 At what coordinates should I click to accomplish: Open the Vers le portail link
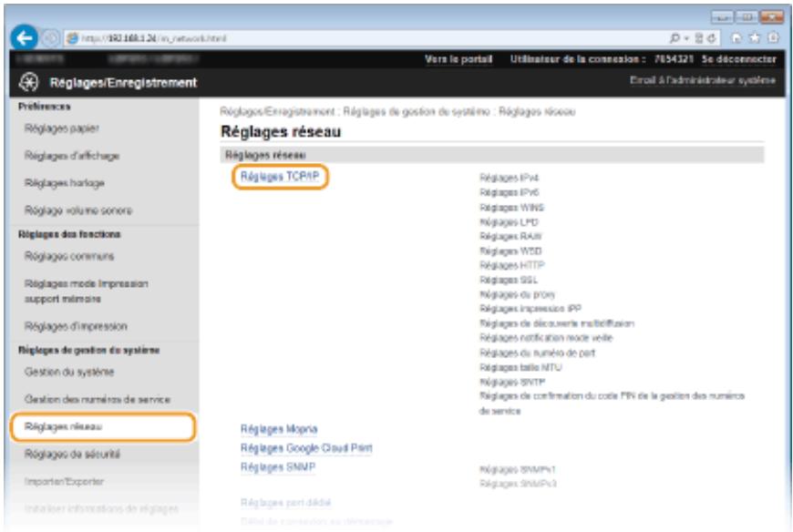click(458, 59)
